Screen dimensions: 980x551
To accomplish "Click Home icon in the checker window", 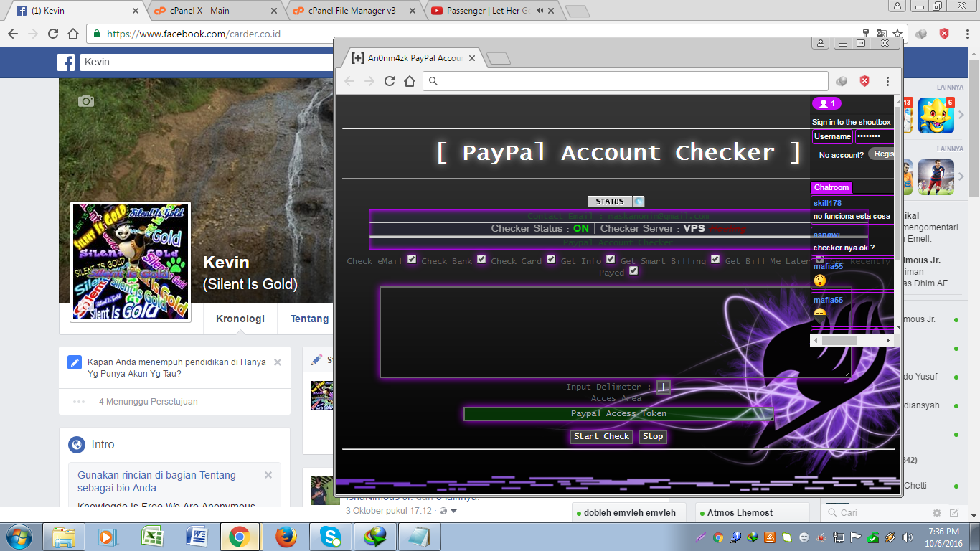I will coord(410,81).
